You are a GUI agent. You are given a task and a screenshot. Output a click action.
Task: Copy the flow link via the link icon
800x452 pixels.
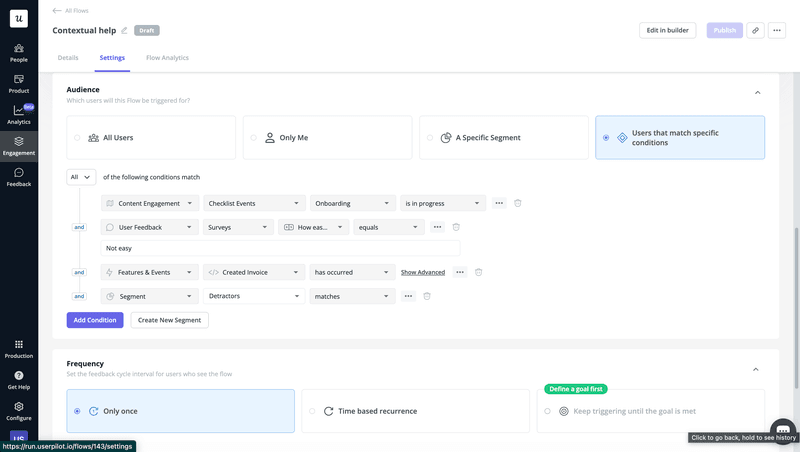(x=755, y=31)
